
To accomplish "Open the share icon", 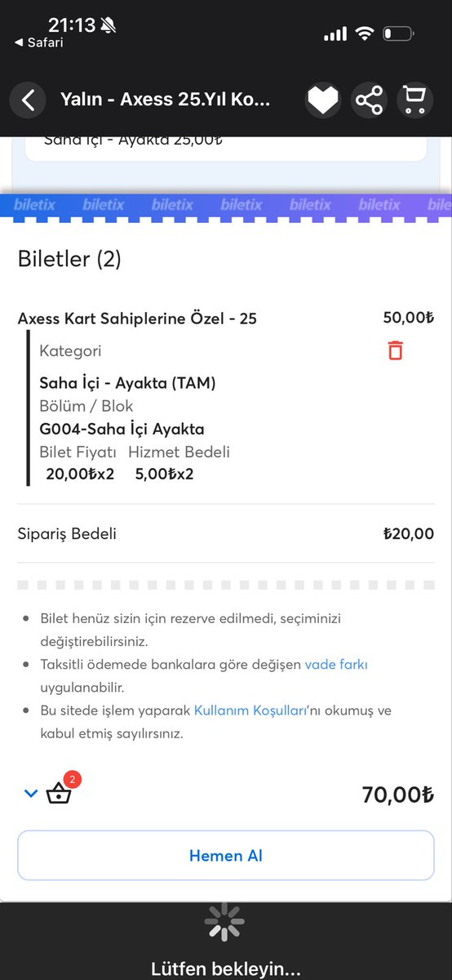I will [369, 100].
